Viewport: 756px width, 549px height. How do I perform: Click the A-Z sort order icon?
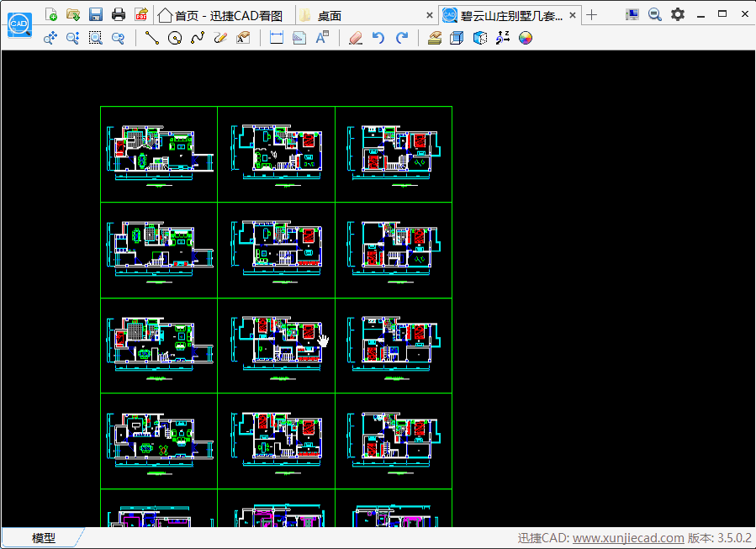[x=503, y=38]
